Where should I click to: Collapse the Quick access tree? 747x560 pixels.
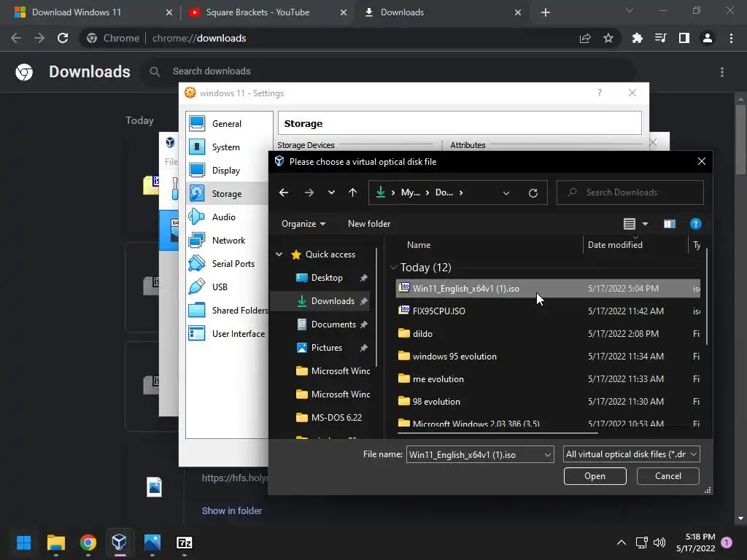pos(279,254)
